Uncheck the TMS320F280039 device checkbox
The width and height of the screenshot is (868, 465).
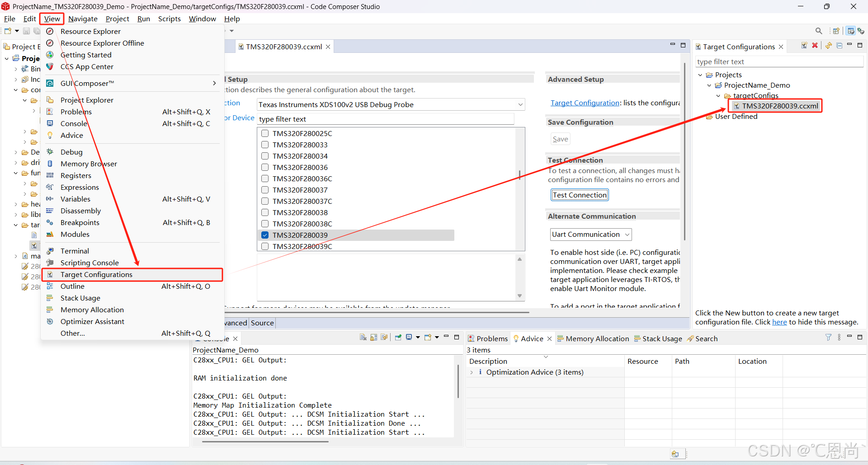[265, 235]
